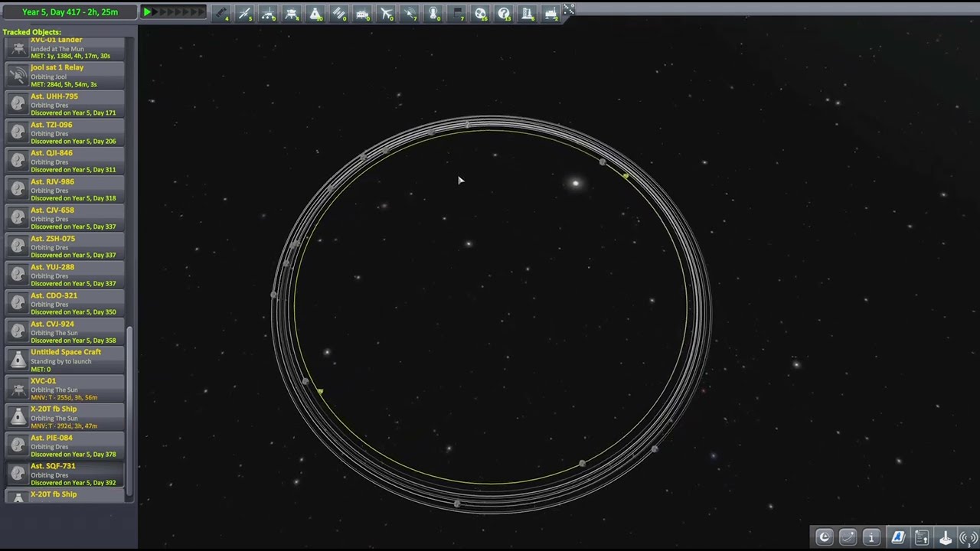Select asteroid Ast. YUJ-288
This screenshot has height=551, width=980.
click(x=65, y=275)
